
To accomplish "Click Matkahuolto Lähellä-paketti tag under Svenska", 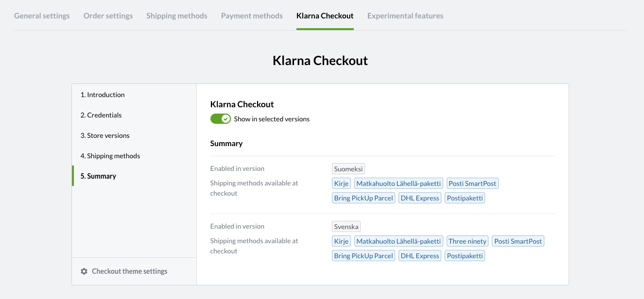I will pos(399,241).
